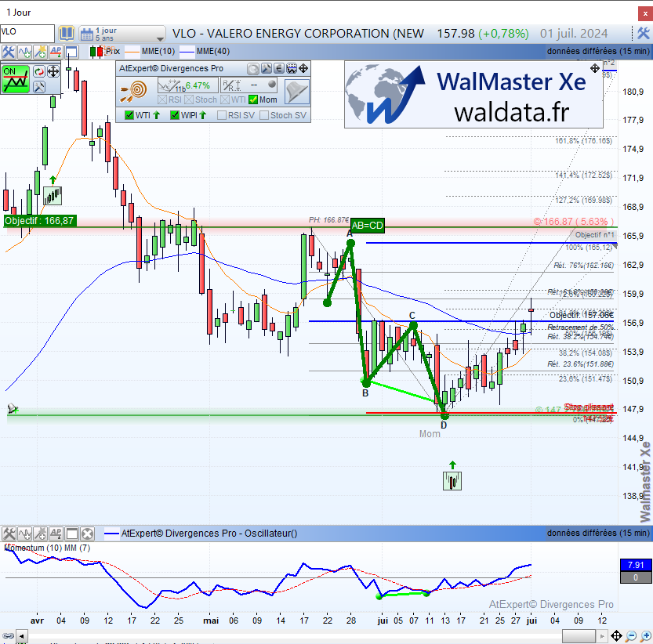Click the refresh arrows icon beside ON button

(39, 71)
